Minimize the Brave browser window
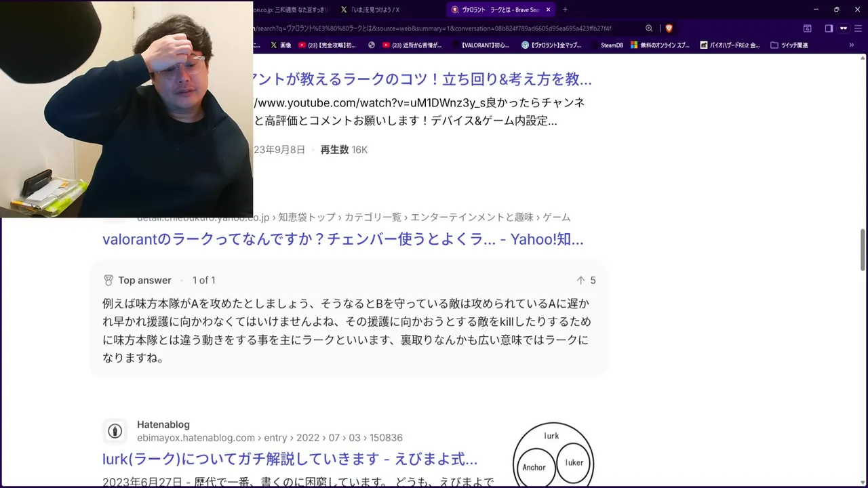The image size is (868, 488). pyautogui.click(x=816, y=9)
